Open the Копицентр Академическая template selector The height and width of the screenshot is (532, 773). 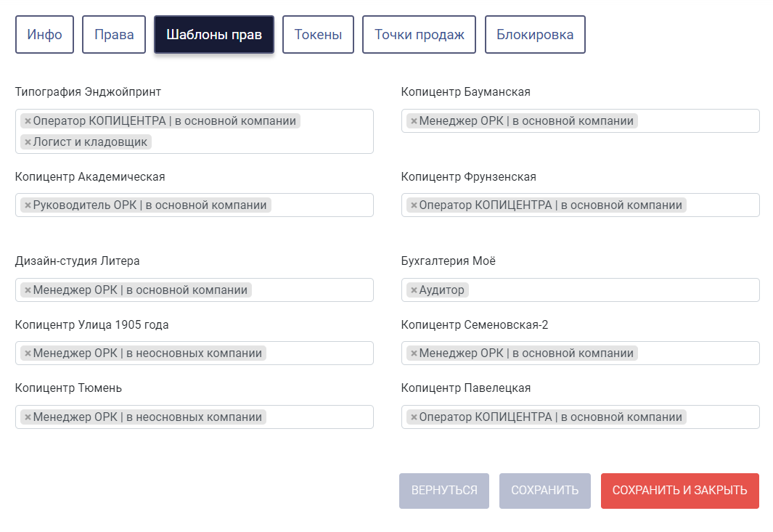[195, 205]
